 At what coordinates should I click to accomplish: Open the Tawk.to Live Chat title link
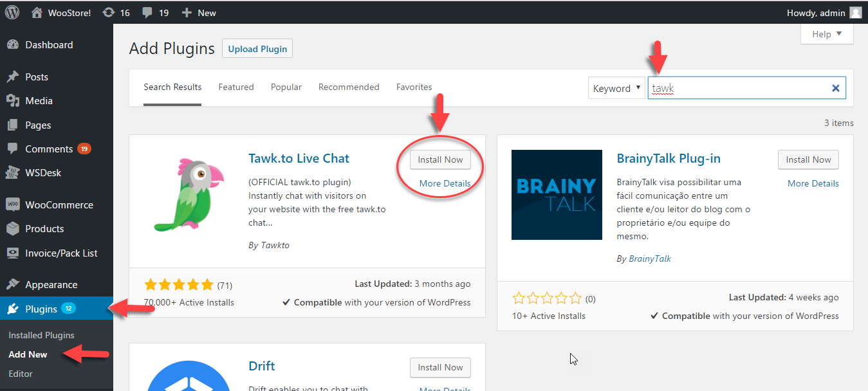pos(299,158)
